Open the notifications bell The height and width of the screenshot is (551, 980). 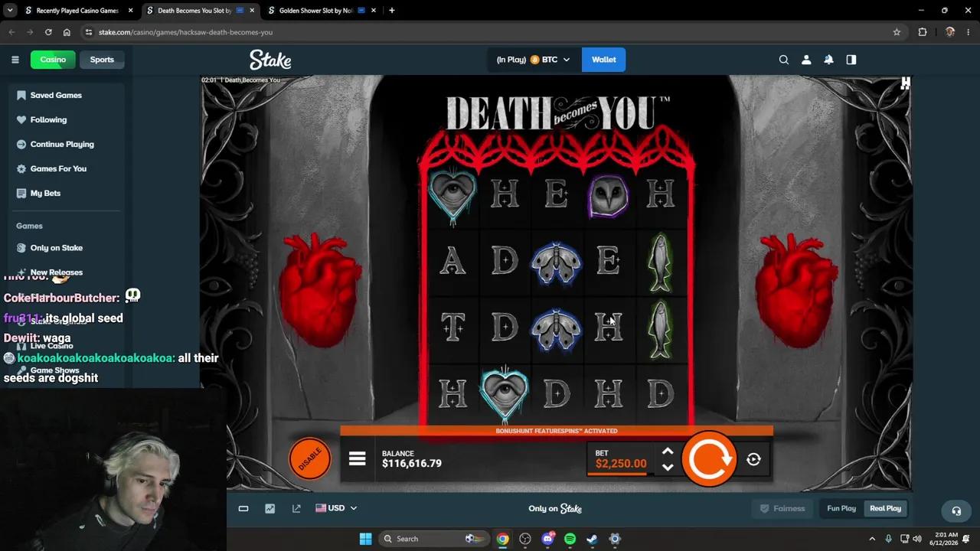[828, 60]
